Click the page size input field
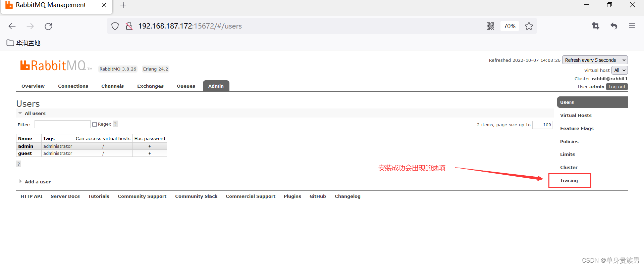 pyautogui.click(x=542, y=125)
